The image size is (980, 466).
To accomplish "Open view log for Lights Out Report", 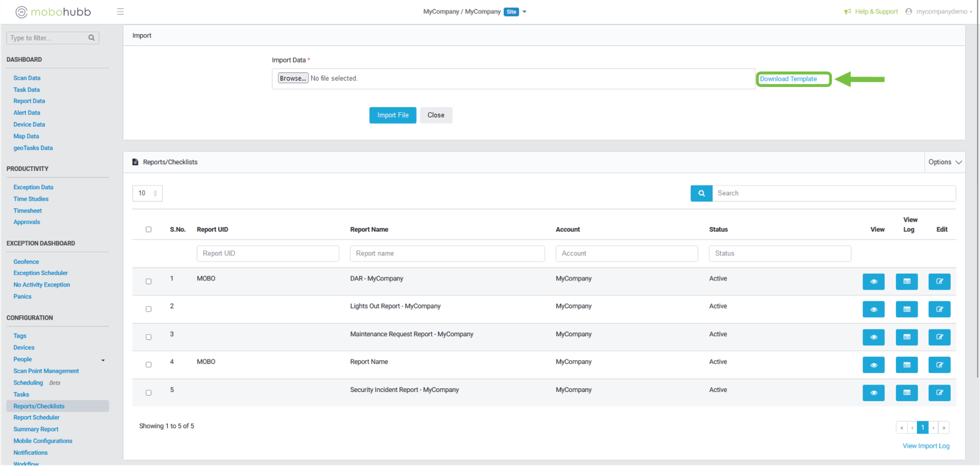I will 907,309.
